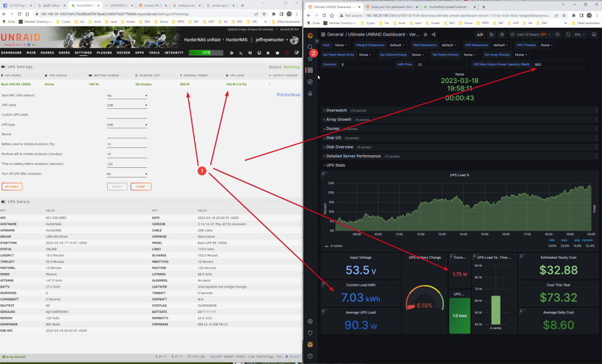The width and height of the screenshot is (602, 364).
Task: Open Grafana Configuration gear in sidebar
Action: coord(310,321)
